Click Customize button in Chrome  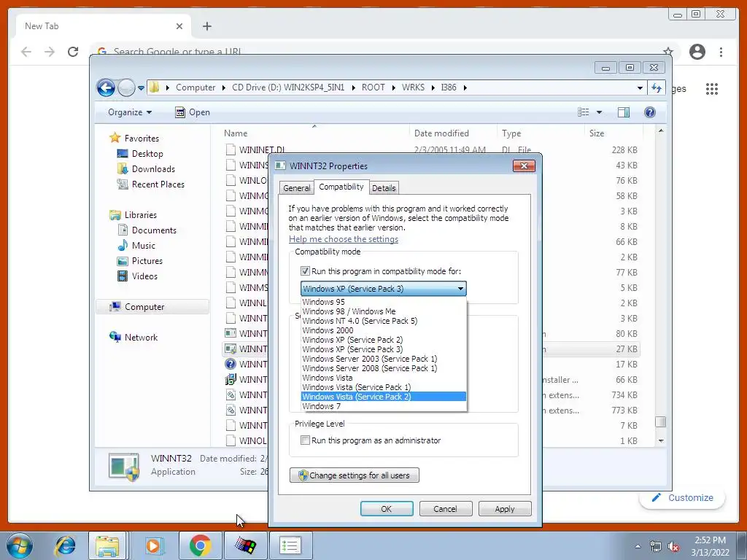(682, 497)
